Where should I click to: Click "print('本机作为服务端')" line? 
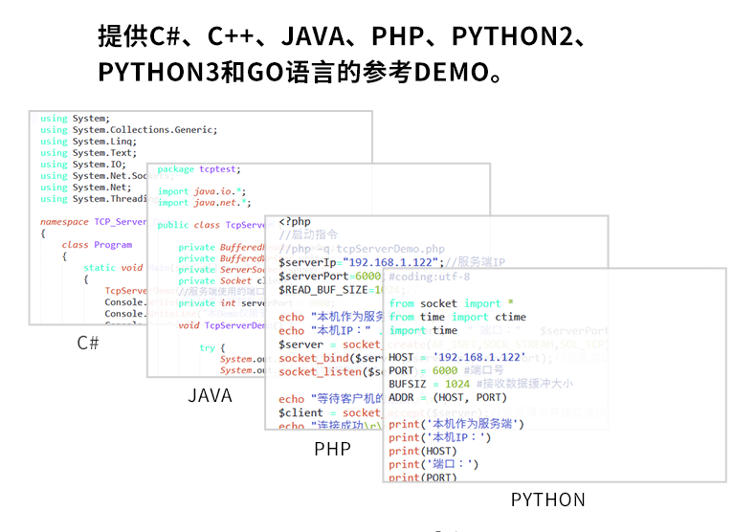click(456, 424)
